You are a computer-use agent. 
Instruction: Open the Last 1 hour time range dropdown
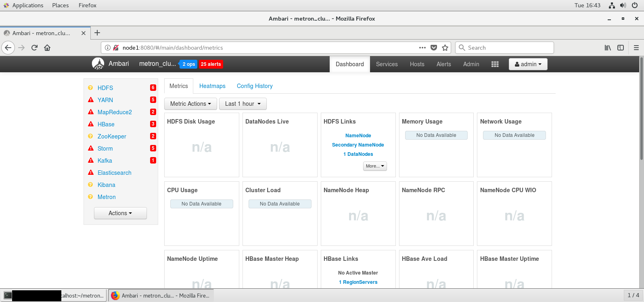(243, 104)
